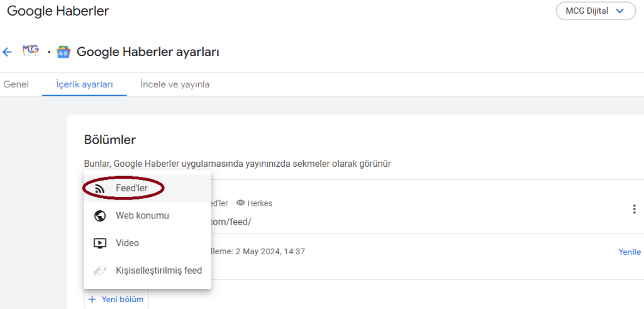Click the Yeni bölüm button

[116, 299]
